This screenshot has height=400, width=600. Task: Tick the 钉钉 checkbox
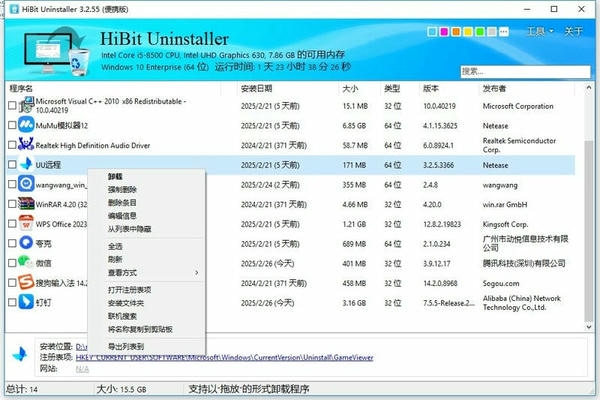(x=12, y=302)
